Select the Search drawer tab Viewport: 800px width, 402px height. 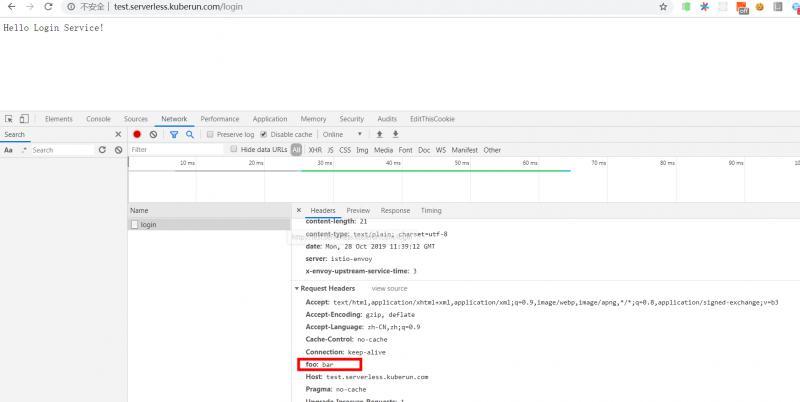[x=15, y=134]
